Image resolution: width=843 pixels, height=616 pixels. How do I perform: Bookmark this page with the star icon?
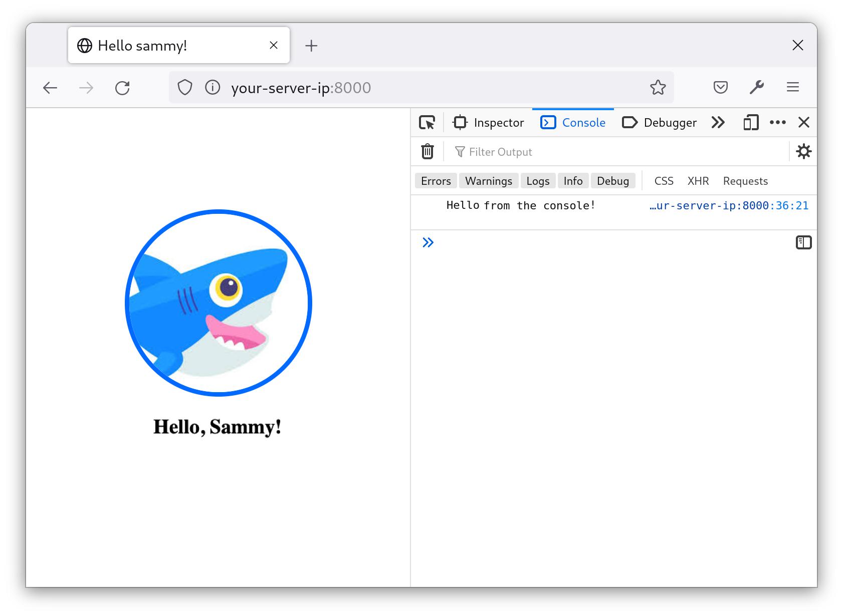point(658,87)
